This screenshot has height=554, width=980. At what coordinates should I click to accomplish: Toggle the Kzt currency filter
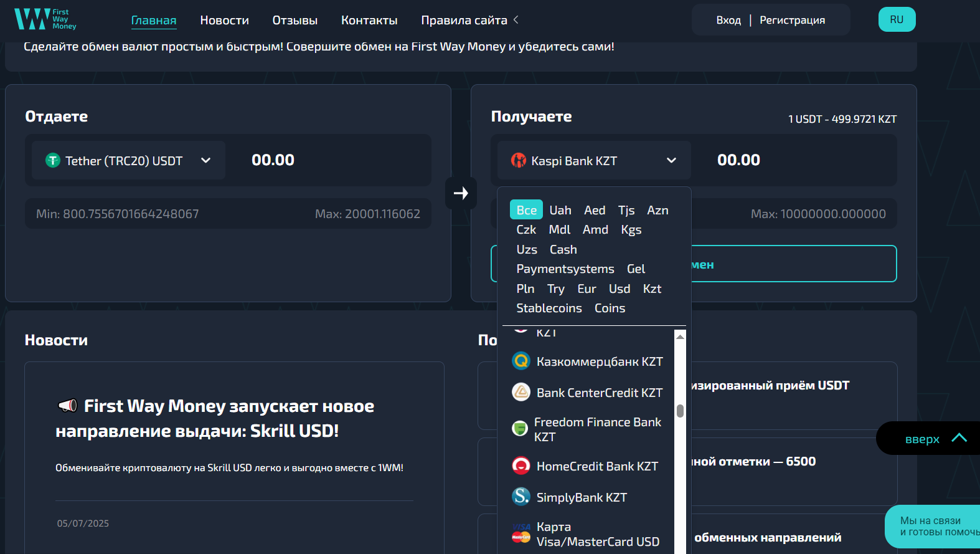(652, 289)
